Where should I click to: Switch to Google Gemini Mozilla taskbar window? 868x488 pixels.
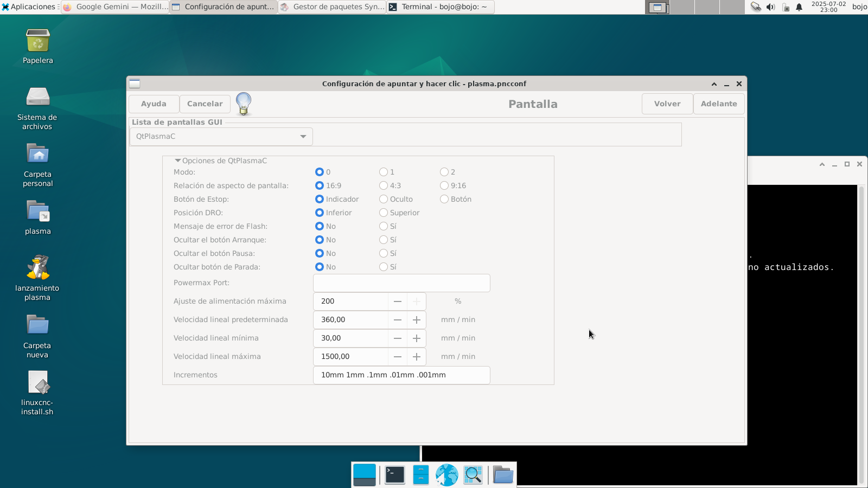tap(115, 7)
